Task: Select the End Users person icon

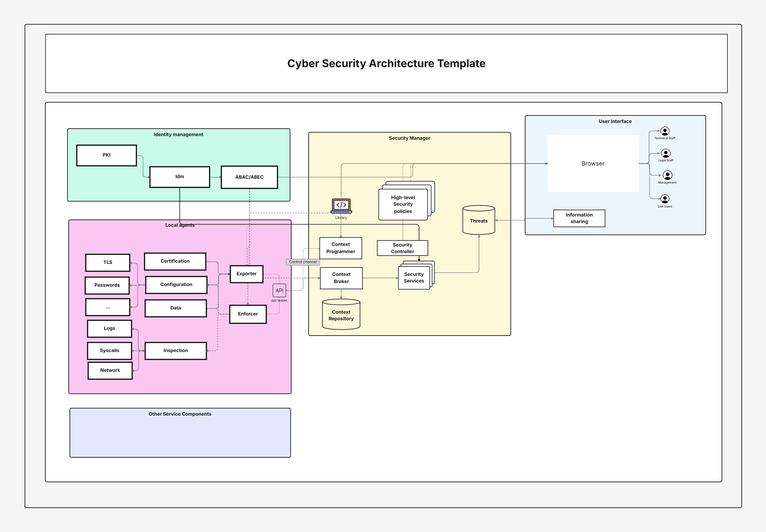Action: coord(665,199)
